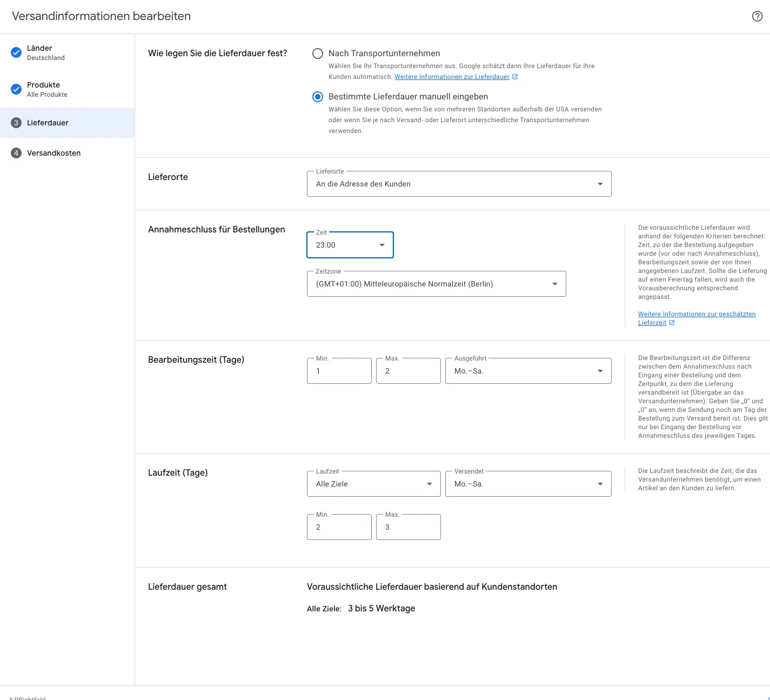Click step number 3 icon for Lieferdauer
This screenshot has height=700, width=770.
[x=16, y=123]
